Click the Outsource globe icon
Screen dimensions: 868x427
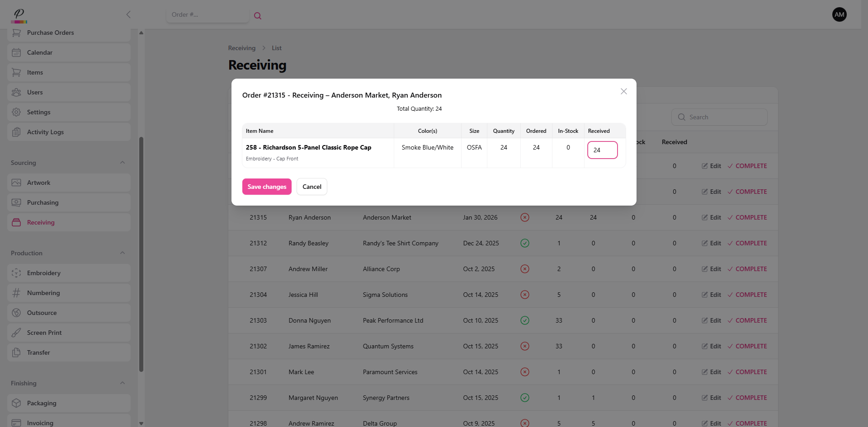point(16,313)
